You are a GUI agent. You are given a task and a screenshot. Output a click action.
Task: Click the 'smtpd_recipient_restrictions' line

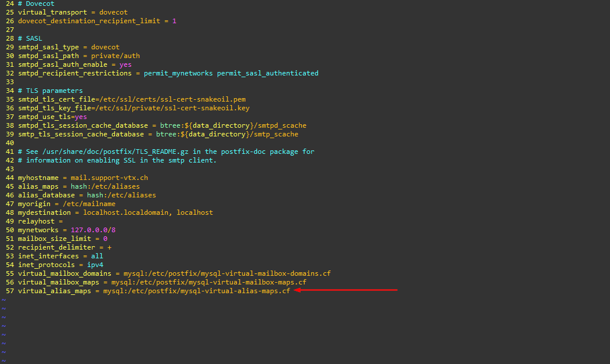[168, 73]
